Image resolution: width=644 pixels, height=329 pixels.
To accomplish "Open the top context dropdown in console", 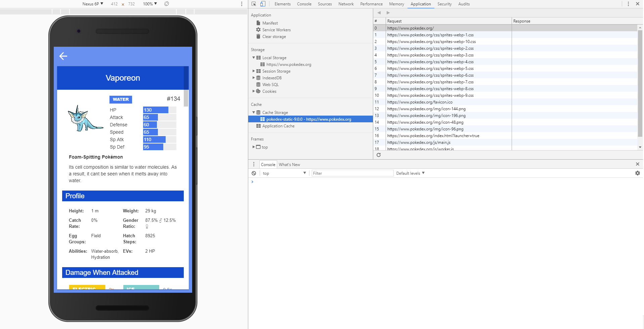I will (284, 173).
